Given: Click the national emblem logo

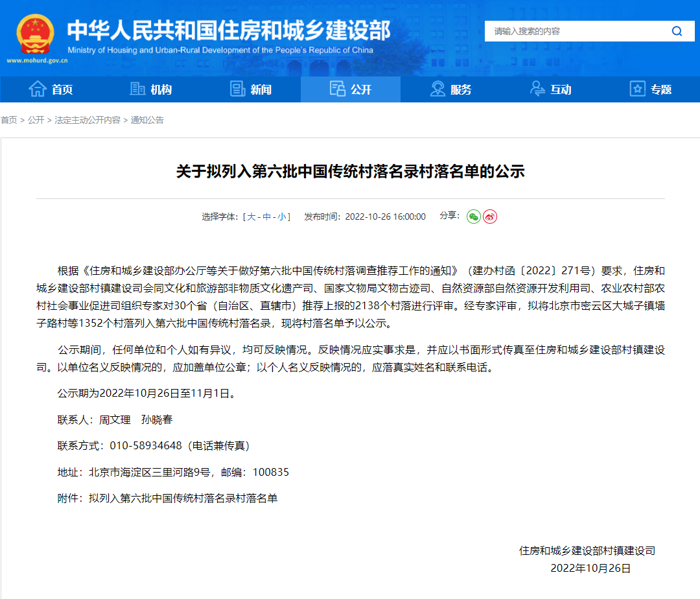Looking at the screenshot, I should (x=35, y=34).
